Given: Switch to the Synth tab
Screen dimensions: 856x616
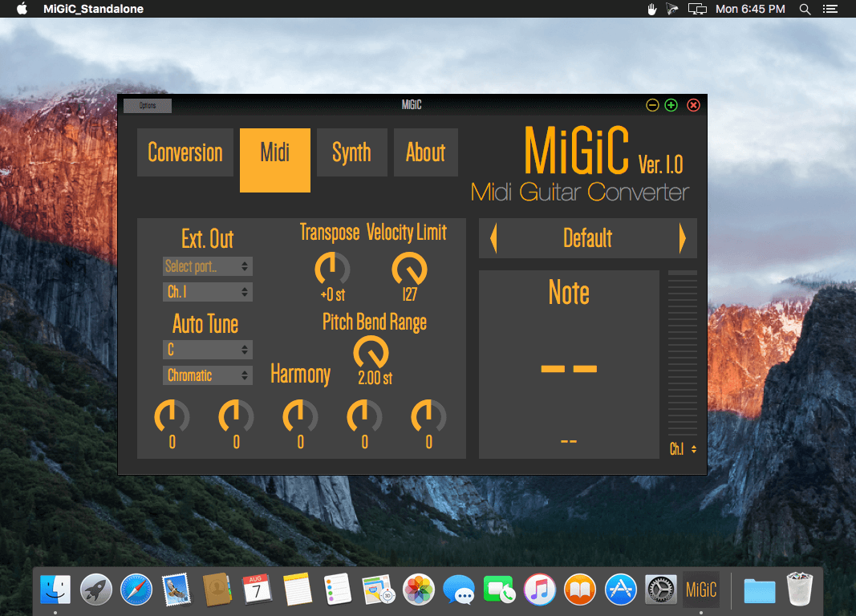Looking at the screenshot, I should (x=351, y=152).
